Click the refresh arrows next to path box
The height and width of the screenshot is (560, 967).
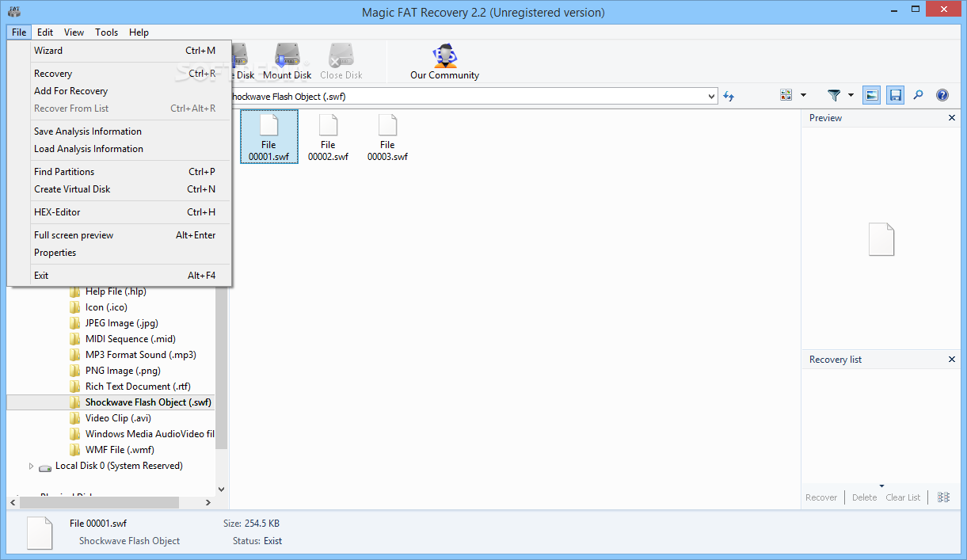coord(729,96)
